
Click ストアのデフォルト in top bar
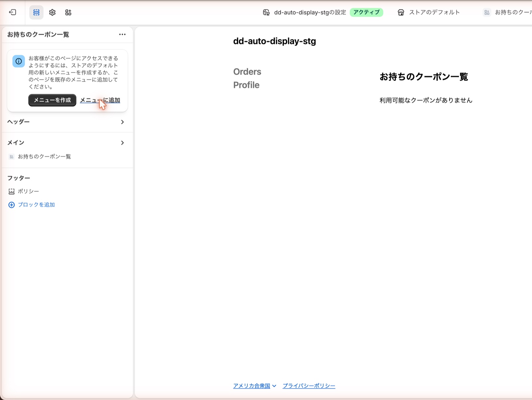(434, 13)
